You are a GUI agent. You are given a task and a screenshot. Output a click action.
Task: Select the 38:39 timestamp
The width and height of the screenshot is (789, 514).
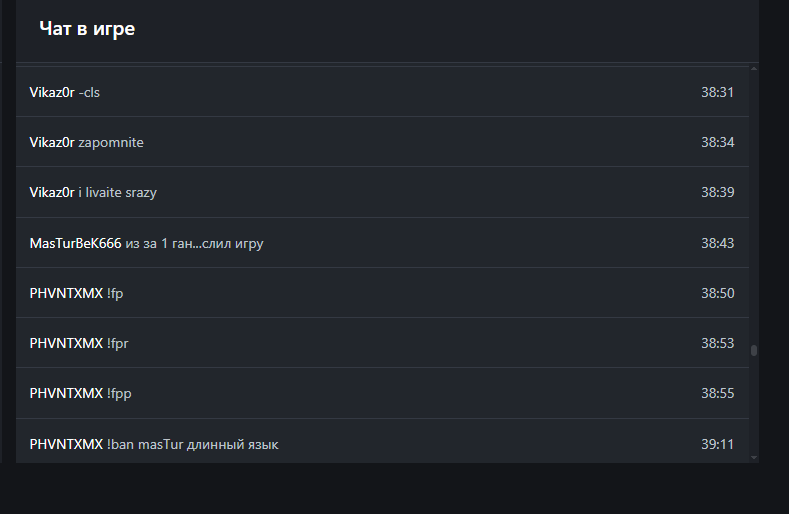717,192
